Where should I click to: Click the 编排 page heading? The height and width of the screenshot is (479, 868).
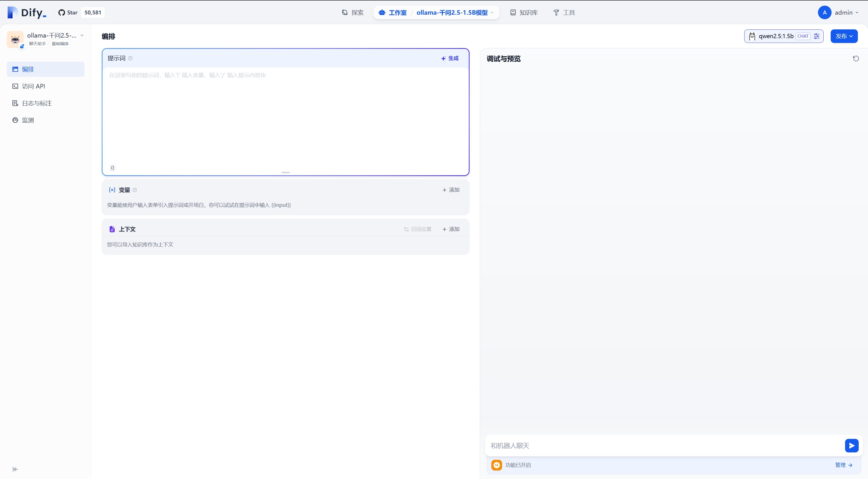point(108,36)
